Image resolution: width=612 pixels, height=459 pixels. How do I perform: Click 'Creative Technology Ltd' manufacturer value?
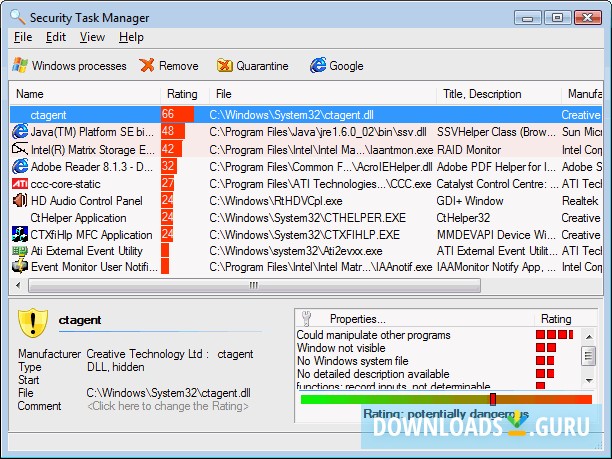(x=145, y=354)
